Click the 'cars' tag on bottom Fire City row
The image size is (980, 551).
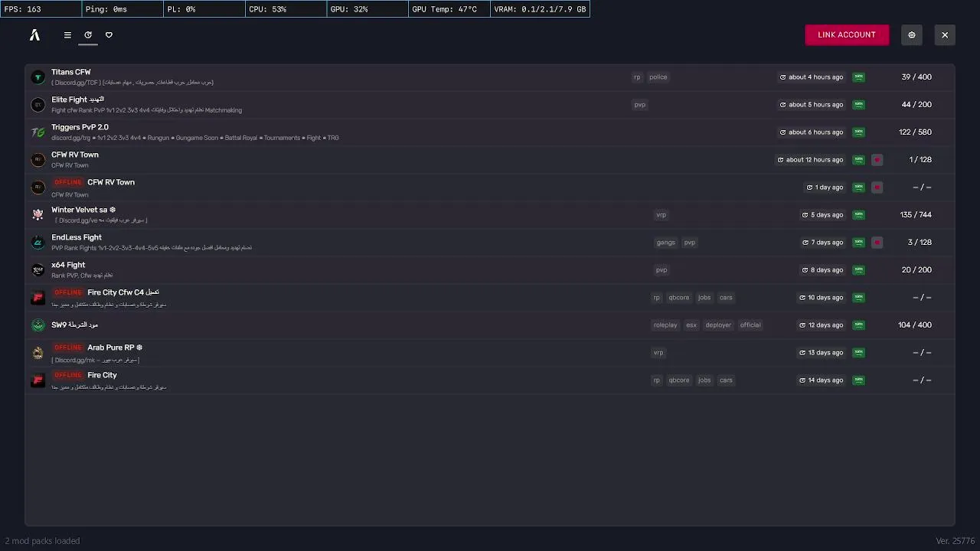click(726, 380)
